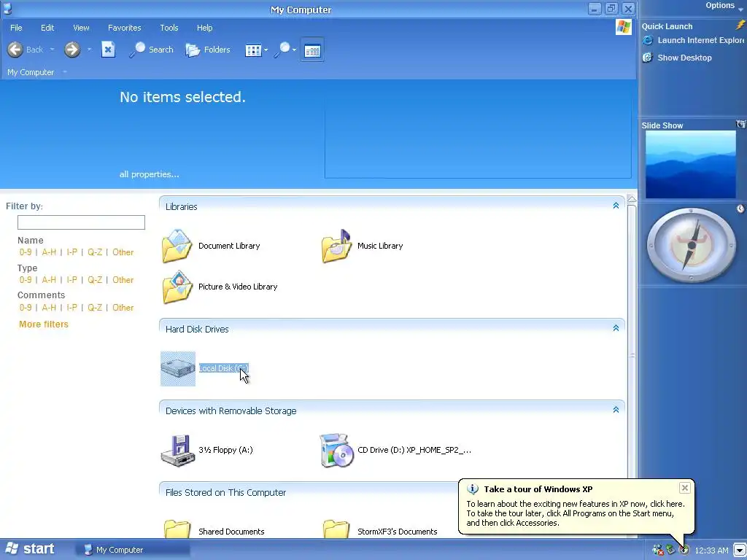Click the Back arrow button
747x560 pixels.
(x=15, y=50)
